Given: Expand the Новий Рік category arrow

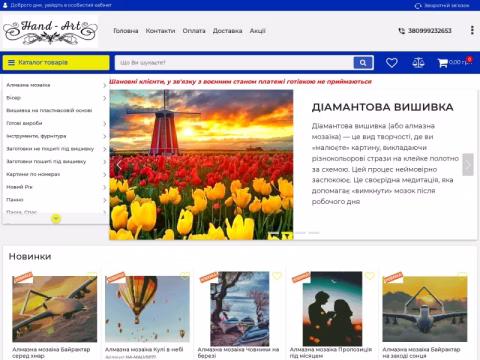Looking at the screenshot, I should (x=104, y=187).
